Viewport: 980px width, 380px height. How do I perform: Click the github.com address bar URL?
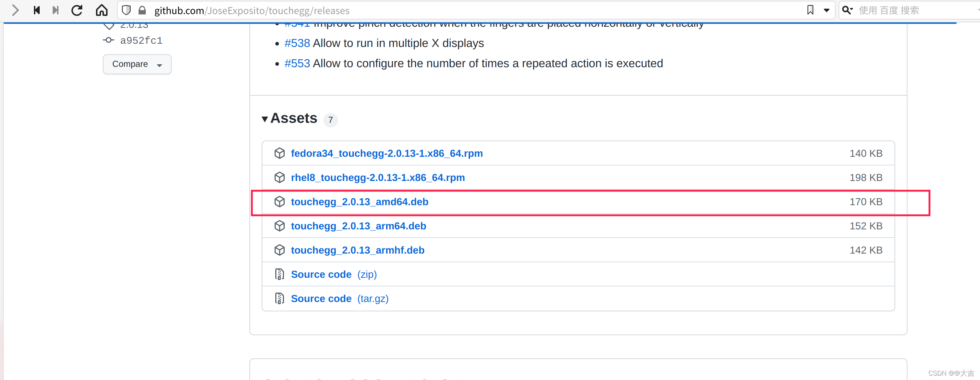click(x=252, y=11)
